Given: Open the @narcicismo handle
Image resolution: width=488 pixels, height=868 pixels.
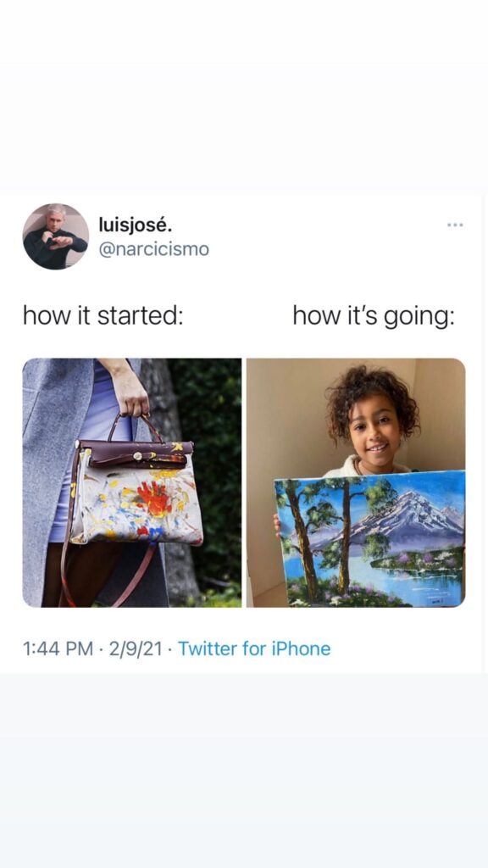Looking at the screenshot, I should (154, 250).
